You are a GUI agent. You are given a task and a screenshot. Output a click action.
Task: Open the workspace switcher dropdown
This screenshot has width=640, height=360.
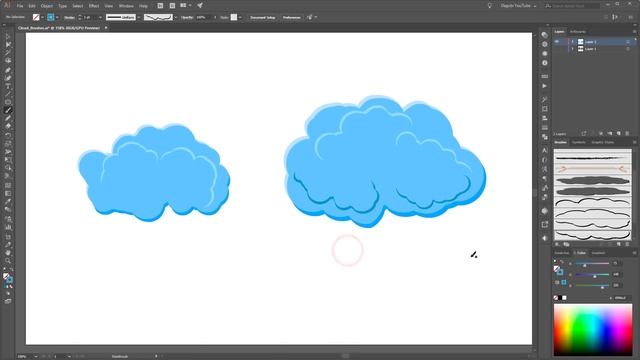[518, 6]
